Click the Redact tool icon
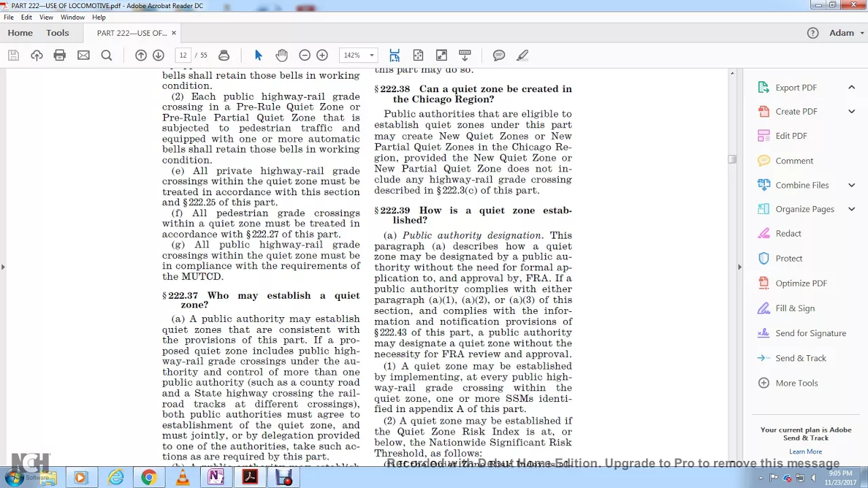 pos(764,233)
